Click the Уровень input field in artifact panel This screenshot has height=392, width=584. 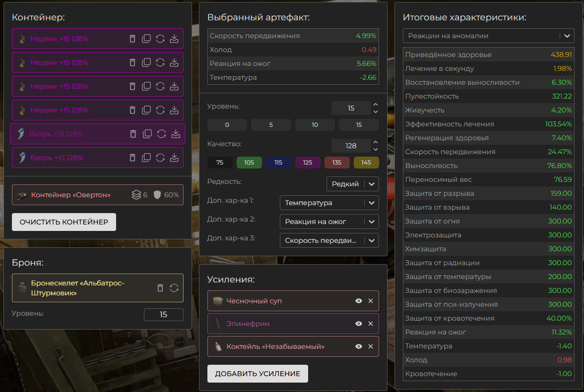coord(351,108)
